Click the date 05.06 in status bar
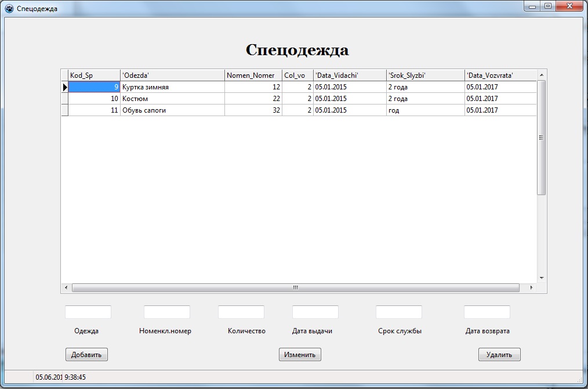This screenshot has width=588, height=389. pos(48,377)
